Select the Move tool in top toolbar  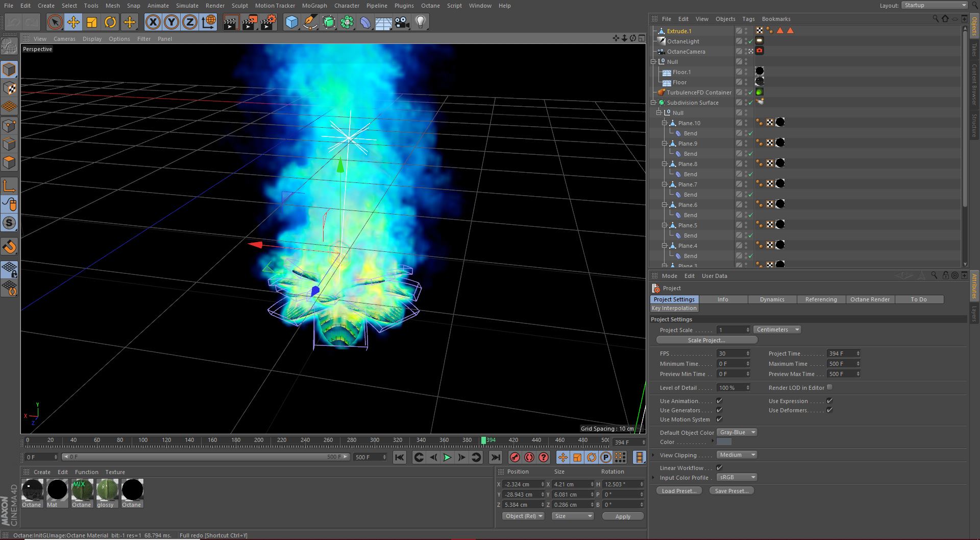pos(73,22)
